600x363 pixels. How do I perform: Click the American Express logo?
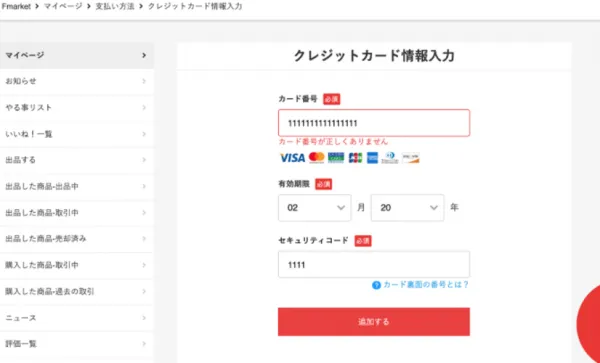(372, 158)
